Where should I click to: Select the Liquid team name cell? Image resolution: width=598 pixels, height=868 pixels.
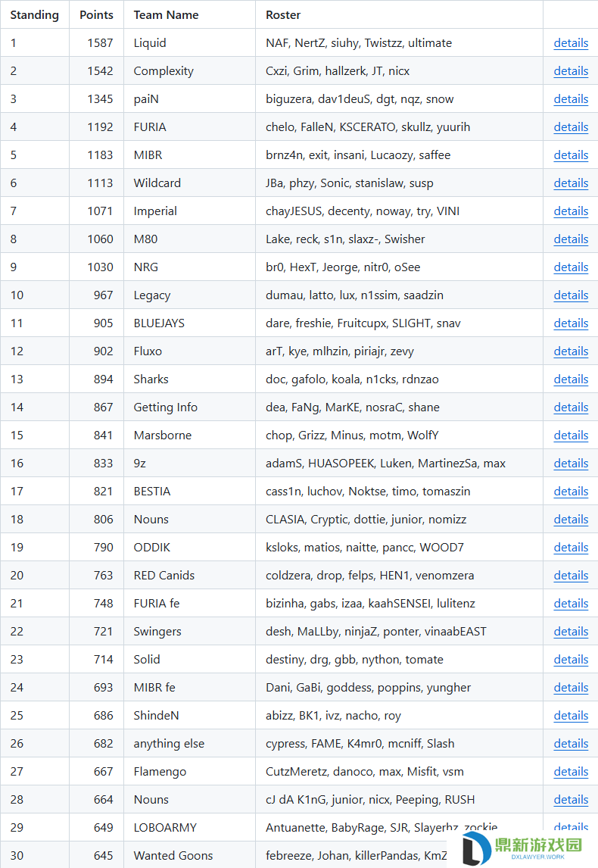pyautogui.click(x=190, y=42)
